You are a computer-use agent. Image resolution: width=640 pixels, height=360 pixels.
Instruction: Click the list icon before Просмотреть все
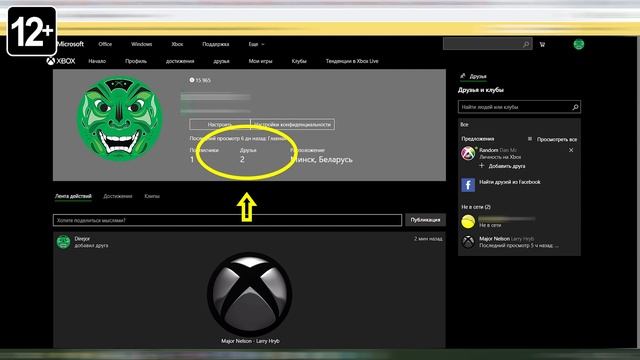530,139
